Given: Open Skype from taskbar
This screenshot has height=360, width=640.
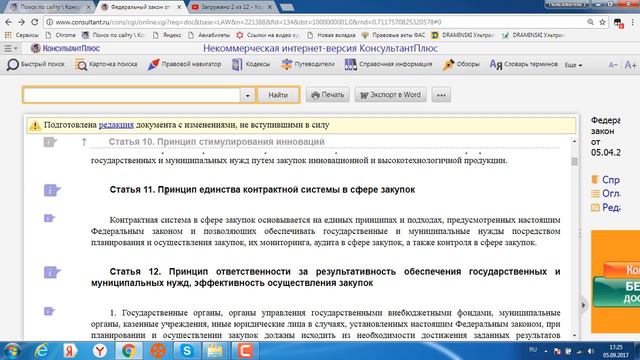Looking at the screenshot, I should pos(187,351).
